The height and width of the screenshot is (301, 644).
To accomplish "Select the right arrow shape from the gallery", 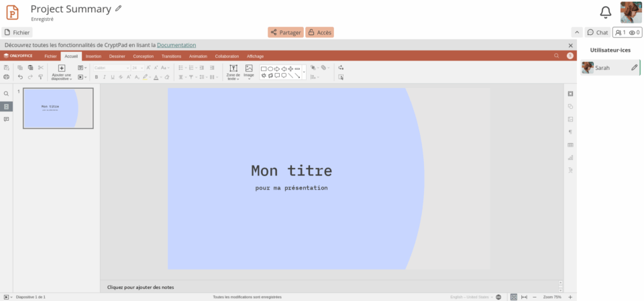I will point(277,69).
